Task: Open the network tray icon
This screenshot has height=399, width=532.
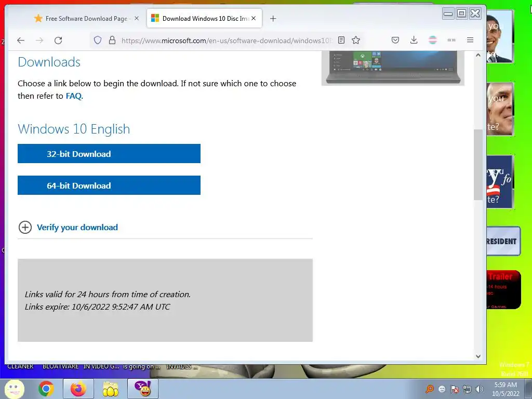Action: (x=467, y=389)
